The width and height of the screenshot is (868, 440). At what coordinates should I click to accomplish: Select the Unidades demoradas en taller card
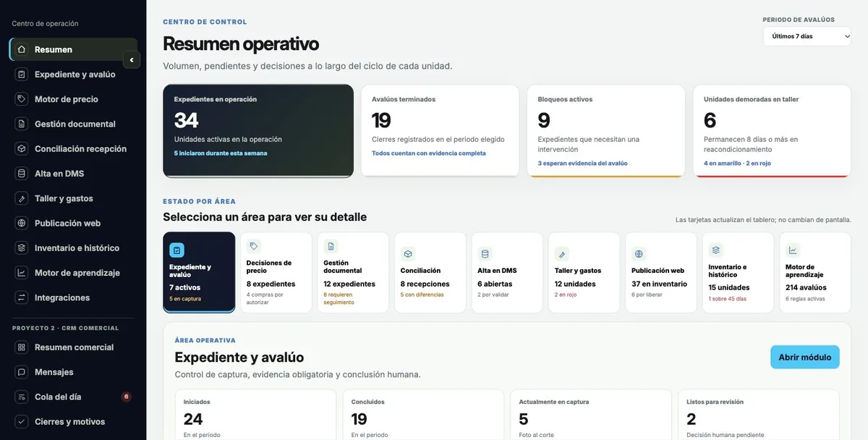pos(772,131)
